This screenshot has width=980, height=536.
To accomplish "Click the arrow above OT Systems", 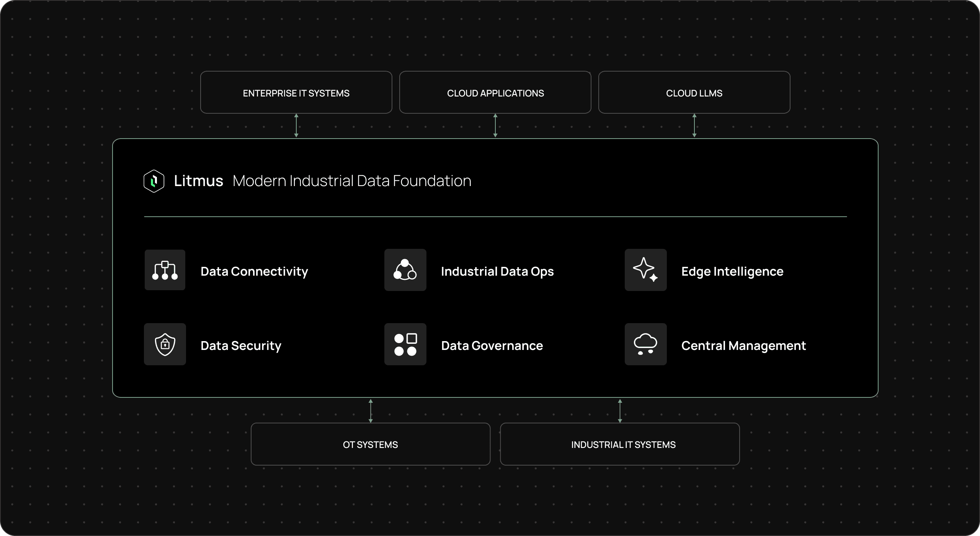I will click(371, 411).
